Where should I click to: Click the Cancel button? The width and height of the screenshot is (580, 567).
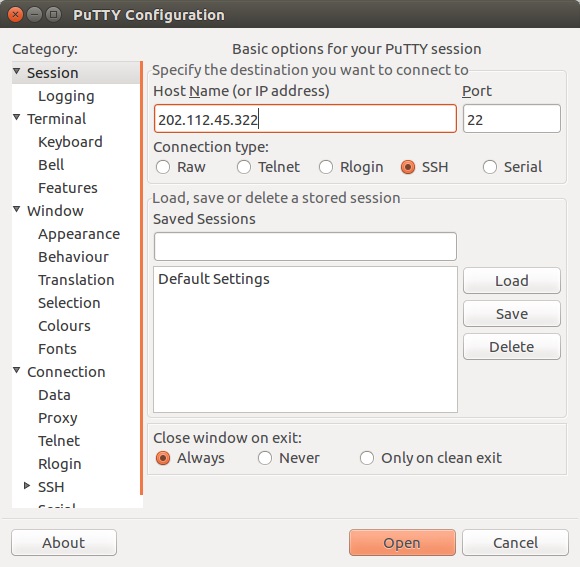pos(515,543)
